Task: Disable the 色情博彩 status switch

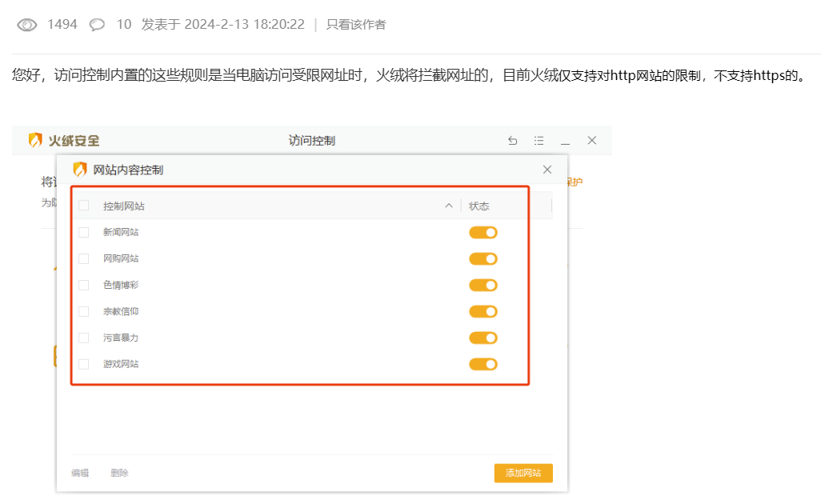Action: point(483,286)
